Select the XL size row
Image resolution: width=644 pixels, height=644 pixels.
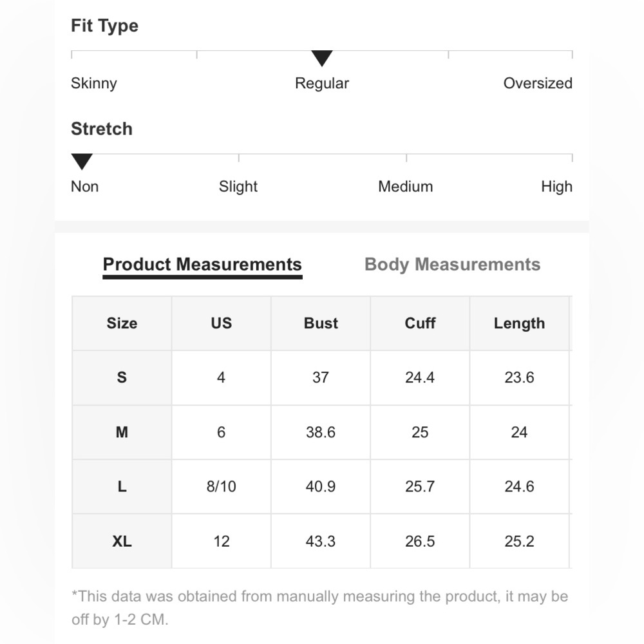(x=321, y=542)
